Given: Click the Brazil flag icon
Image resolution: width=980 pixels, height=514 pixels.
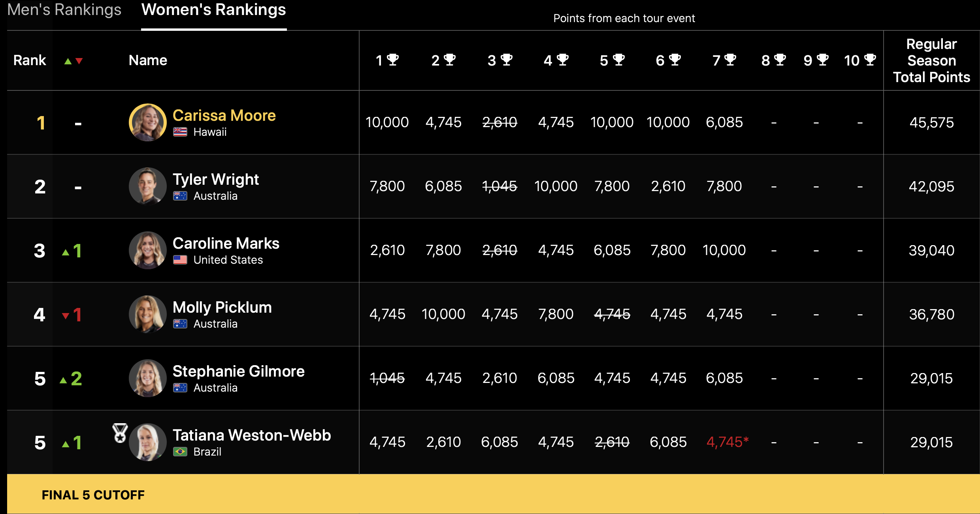Looking at the screenshot, I should tap(180, 452).
